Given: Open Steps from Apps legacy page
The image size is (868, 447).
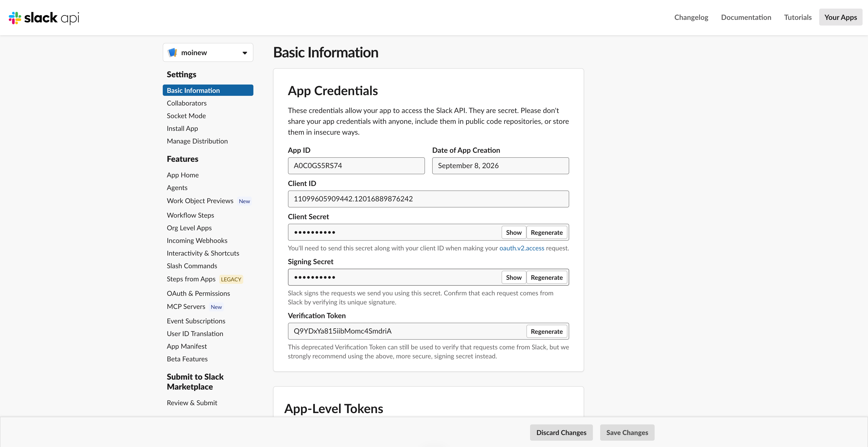Looking at the screenshot, I should click(x=191, y=279).
